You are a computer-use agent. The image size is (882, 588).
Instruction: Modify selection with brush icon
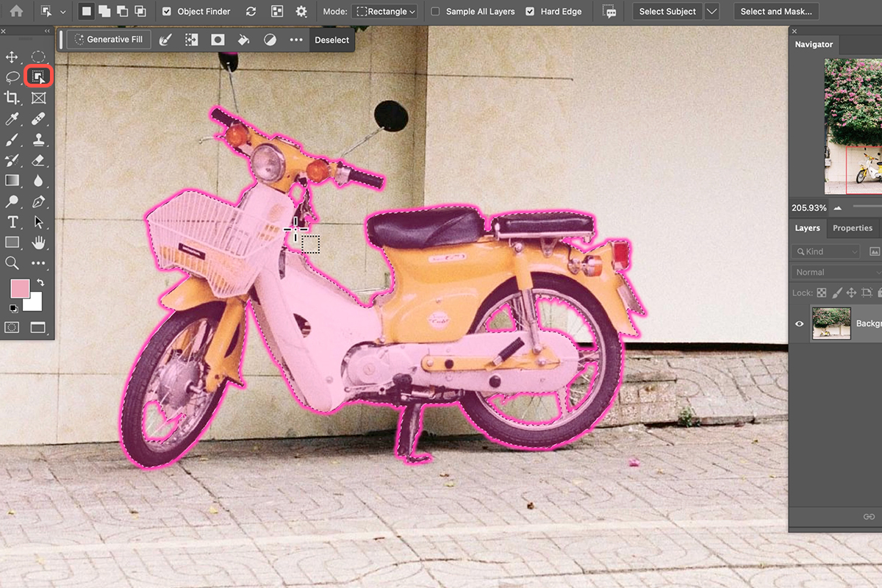(x=165, y=40)
